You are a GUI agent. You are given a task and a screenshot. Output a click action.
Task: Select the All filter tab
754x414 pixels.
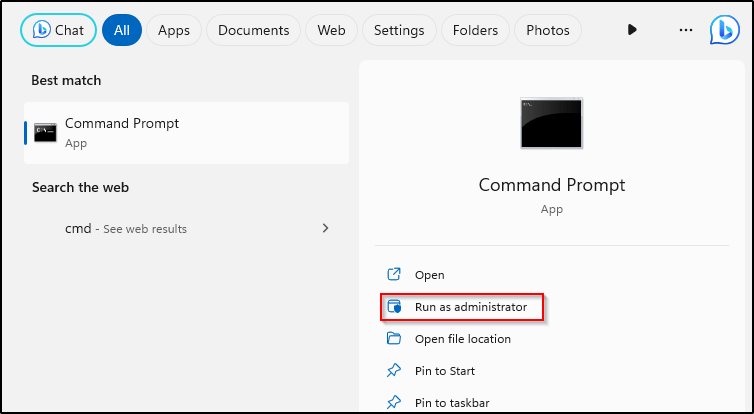[x=121, y=30]
